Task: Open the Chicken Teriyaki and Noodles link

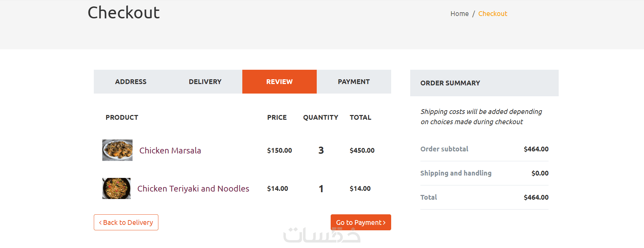Action: pos(193,188)
